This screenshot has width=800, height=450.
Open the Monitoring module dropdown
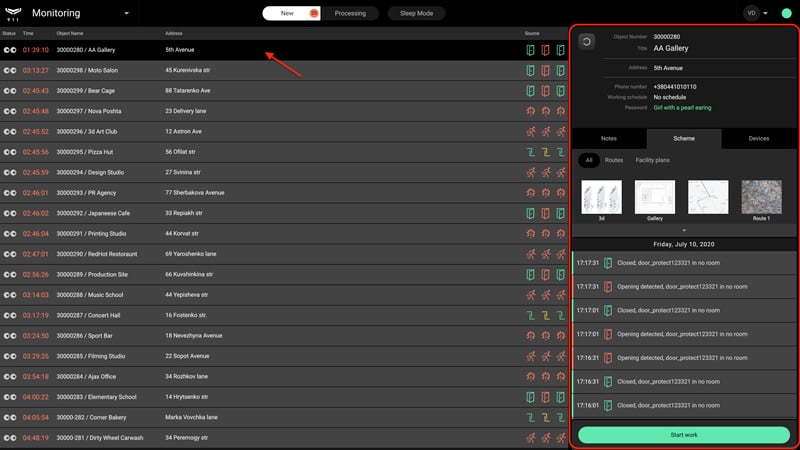[x=127, y=13]
